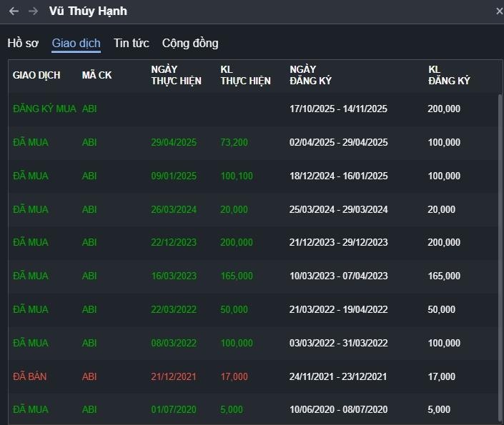
Task: Switch to the Tin tức tab
Action: [x=132, y=44]
